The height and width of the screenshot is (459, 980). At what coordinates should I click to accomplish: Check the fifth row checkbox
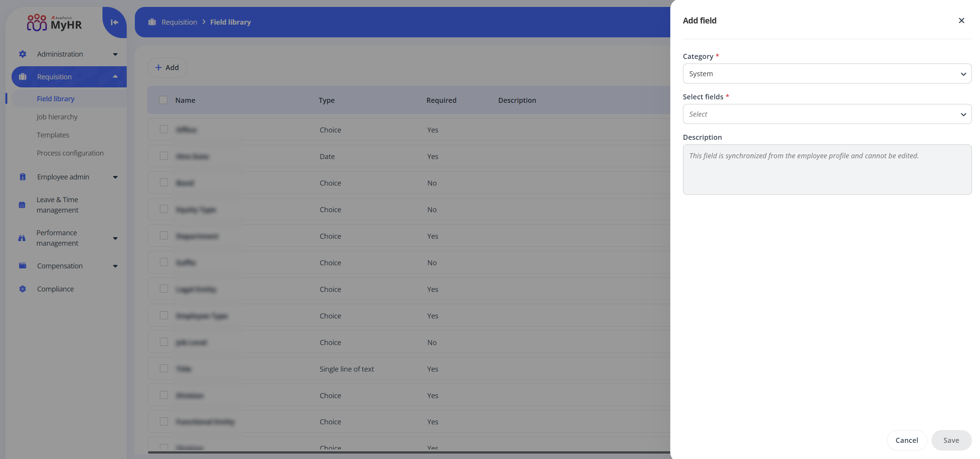pos(164,236)
